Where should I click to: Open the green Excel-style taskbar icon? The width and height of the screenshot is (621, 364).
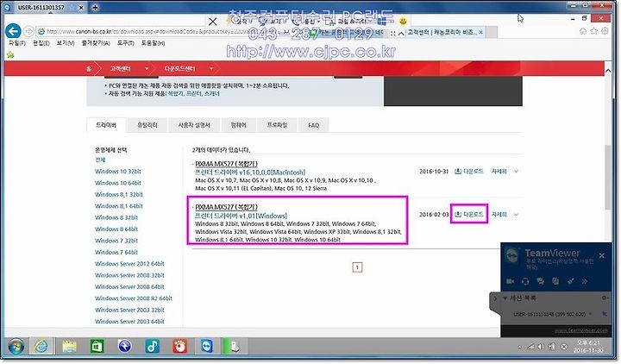tap(97, 347)
